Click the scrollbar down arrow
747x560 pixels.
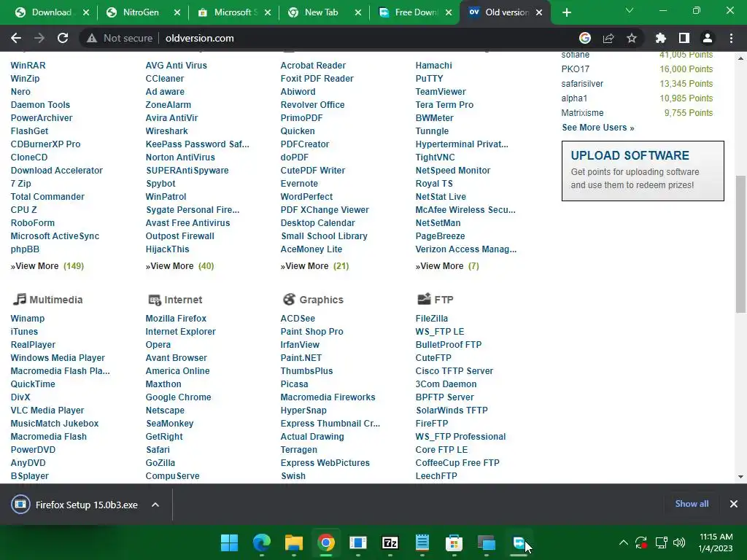tap(740, 476)
